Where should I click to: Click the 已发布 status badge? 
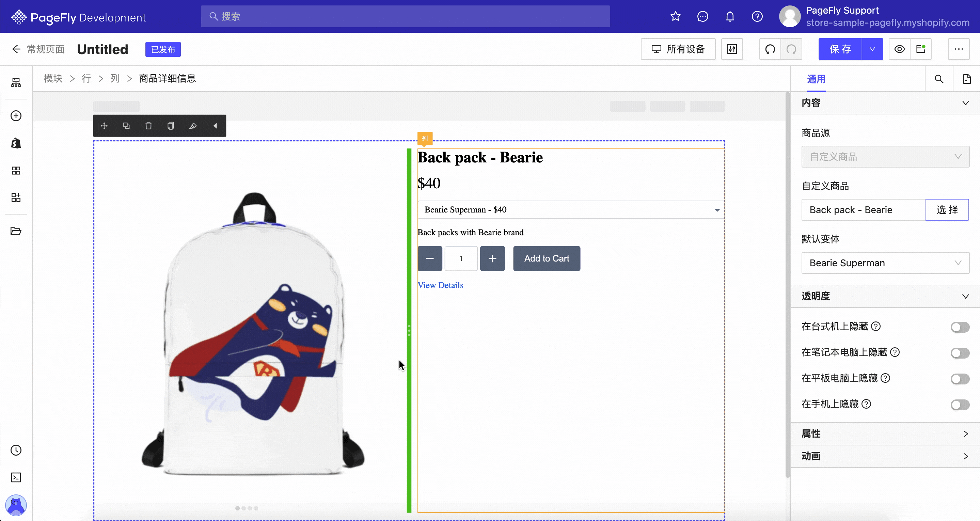pos(163,49)
